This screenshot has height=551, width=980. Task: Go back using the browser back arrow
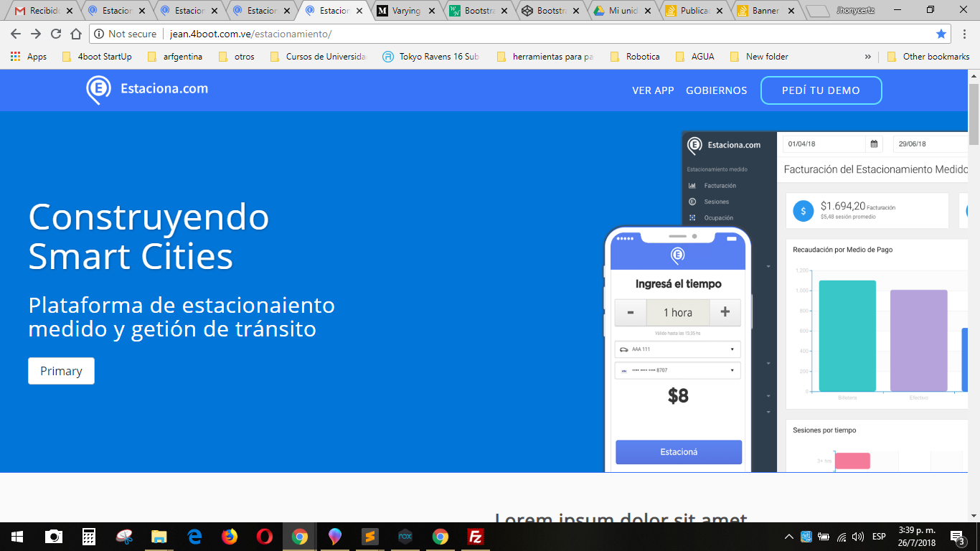tap(16, 34)
